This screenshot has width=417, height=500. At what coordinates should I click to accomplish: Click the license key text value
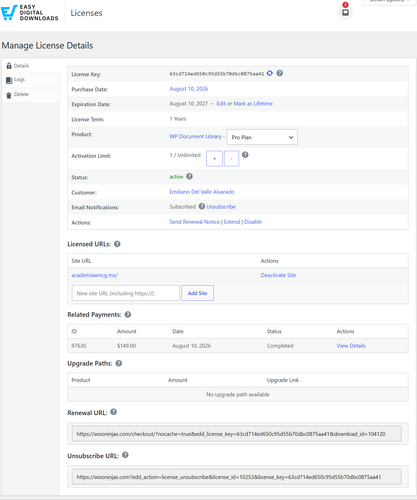[217, 74]
